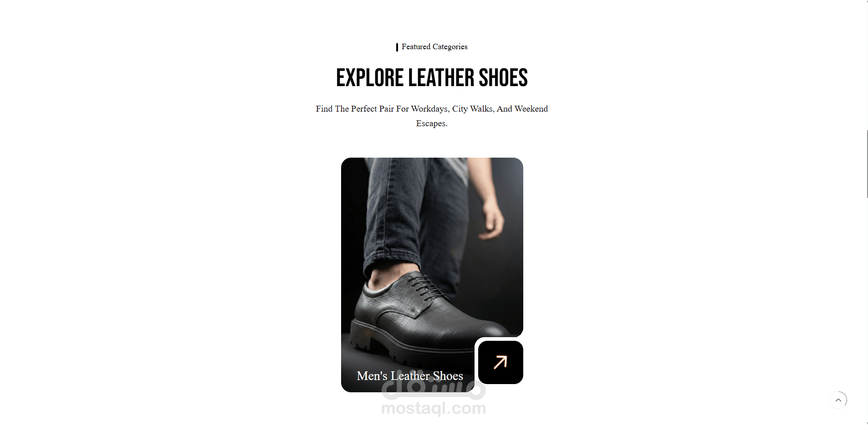Click the Featured Categories label
This screenshot has width=868, height=426.
pyautogui.click(x=434, y=47)
